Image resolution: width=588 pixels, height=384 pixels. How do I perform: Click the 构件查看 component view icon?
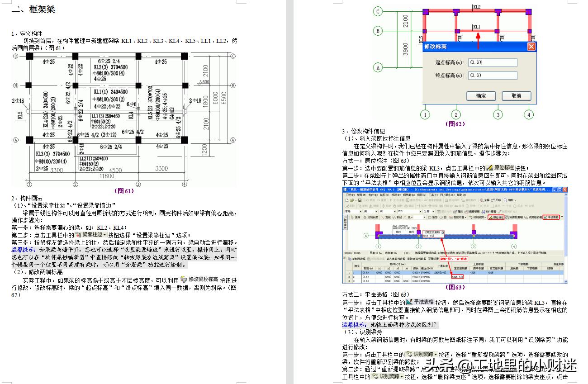pyautogui.click(x=489, y=212)
